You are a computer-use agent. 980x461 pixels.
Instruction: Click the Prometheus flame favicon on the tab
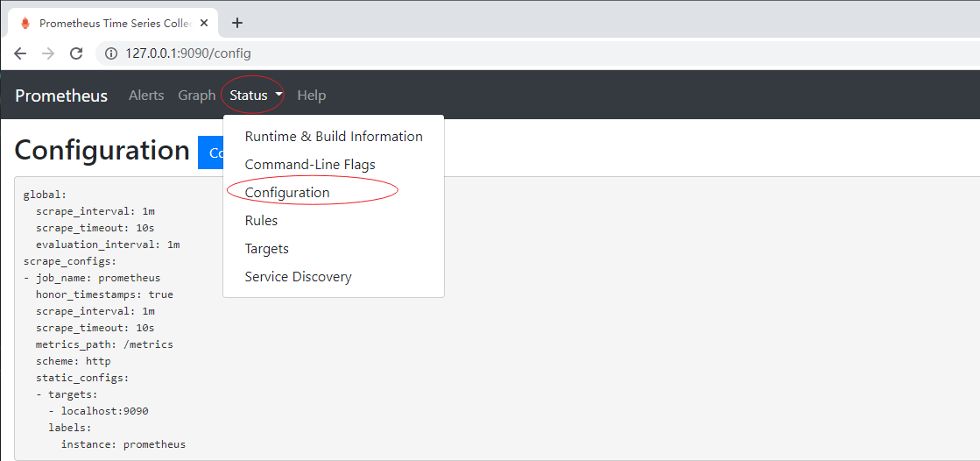[x=25, y=23]
